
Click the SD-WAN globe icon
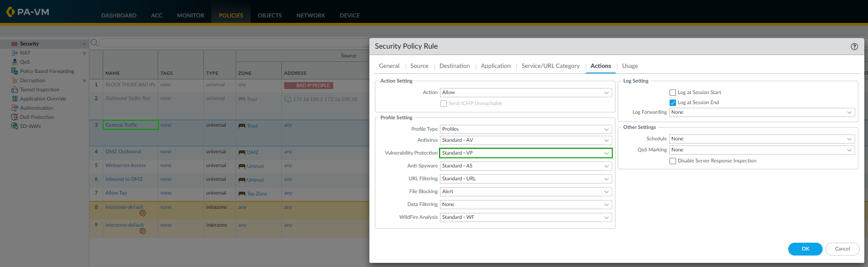click(x=15, y=126)
